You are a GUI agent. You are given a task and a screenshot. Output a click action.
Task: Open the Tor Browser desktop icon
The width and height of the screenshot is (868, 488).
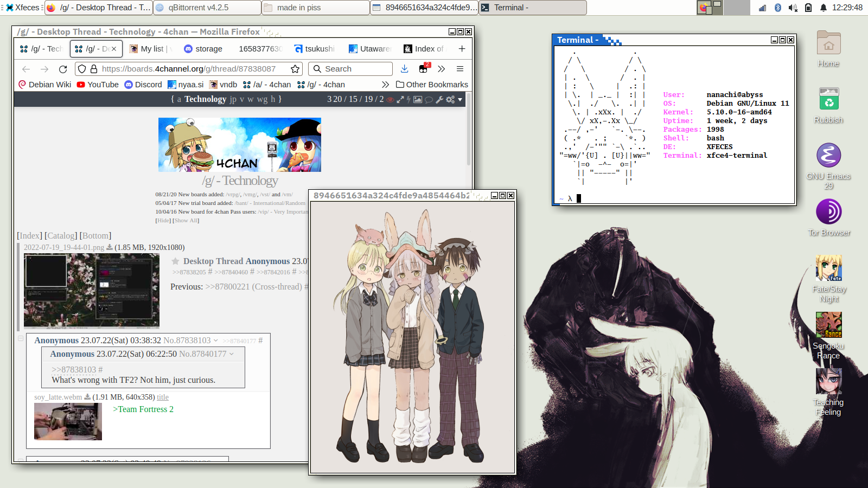[x=829, y=217]
